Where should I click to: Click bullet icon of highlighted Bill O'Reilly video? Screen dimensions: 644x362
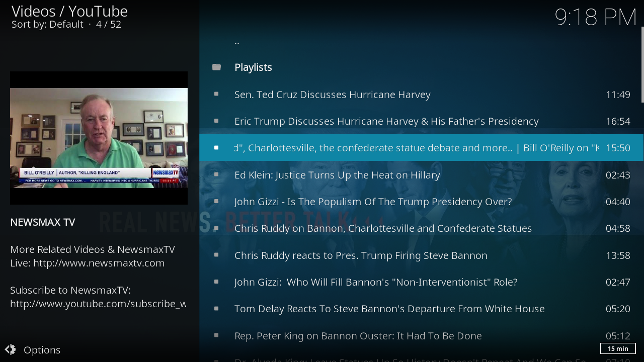tap(216, 148)
